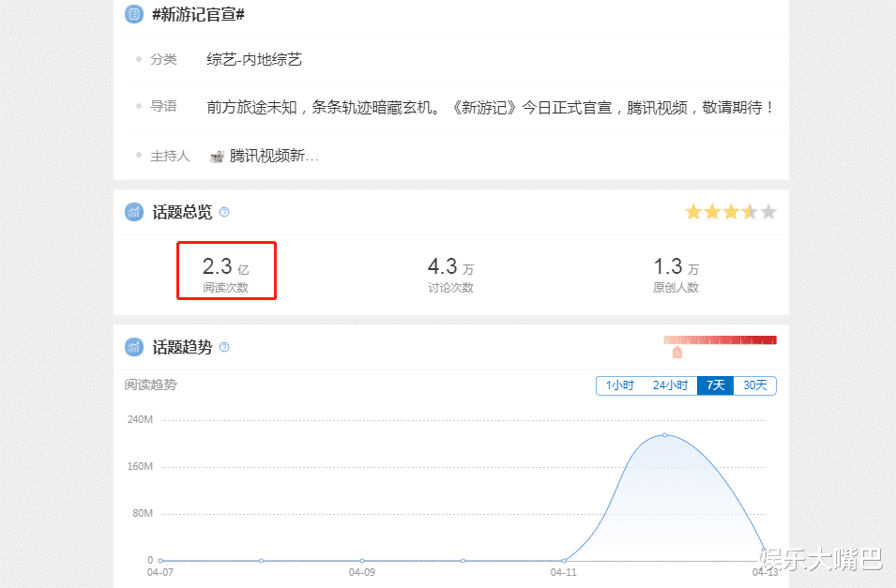The height and width of the screenshot is (588, 896).
Task: Switch the trend range to 24小时
Action: [670, 385]
